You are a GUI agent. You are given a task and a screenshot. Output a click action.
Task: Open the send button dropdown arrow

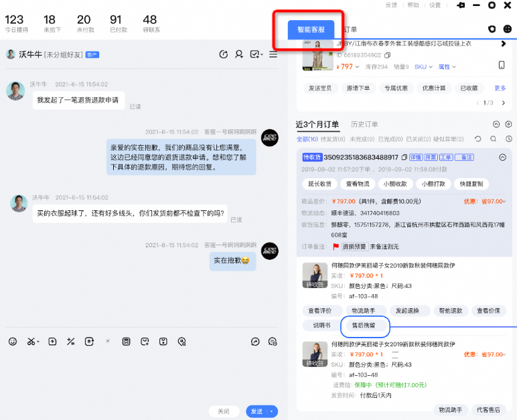[x=272, y=411]
